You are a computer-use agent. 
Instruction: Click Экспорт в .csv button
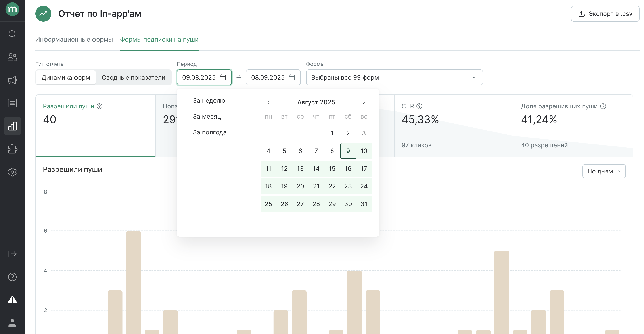click(x=605, y=14)
